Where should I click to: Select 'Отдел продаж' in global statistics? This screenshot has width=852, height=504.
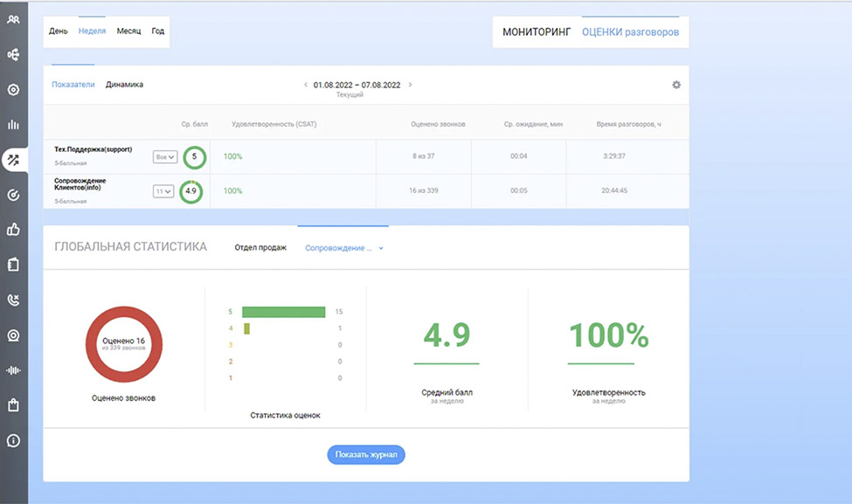(260, 248)
